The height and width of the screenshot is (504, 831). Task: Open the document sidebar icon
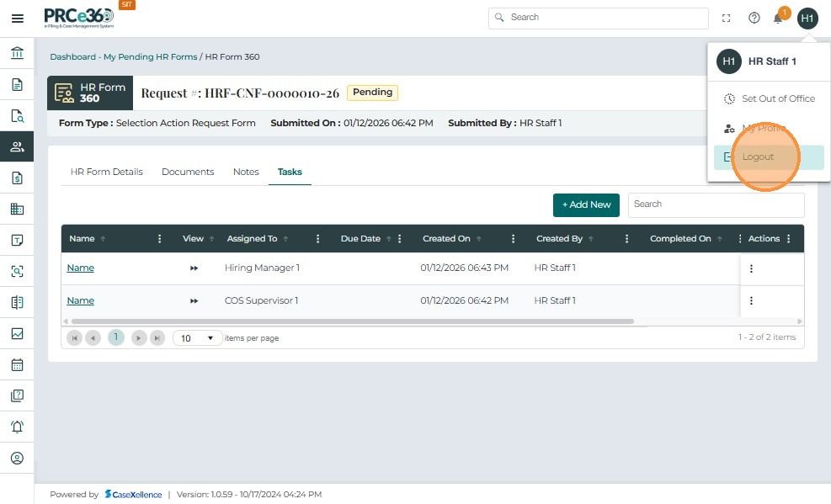point(17,85)
